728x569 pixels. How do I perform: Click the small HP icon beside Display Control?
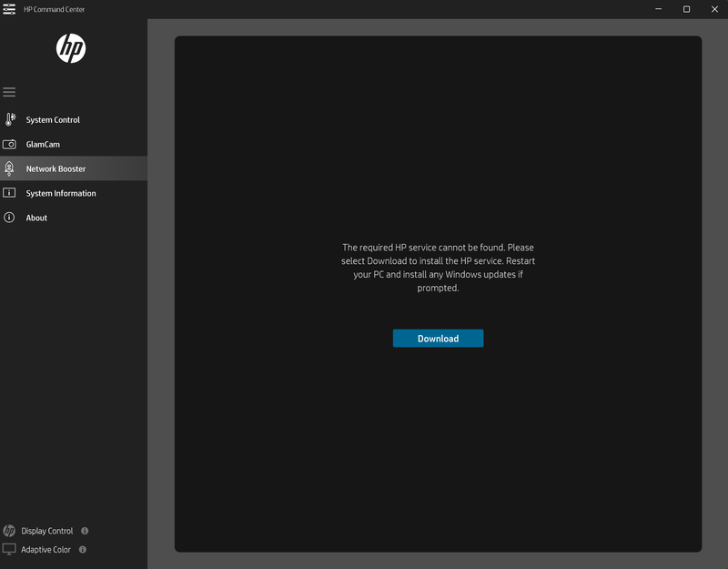pos(9,531)
